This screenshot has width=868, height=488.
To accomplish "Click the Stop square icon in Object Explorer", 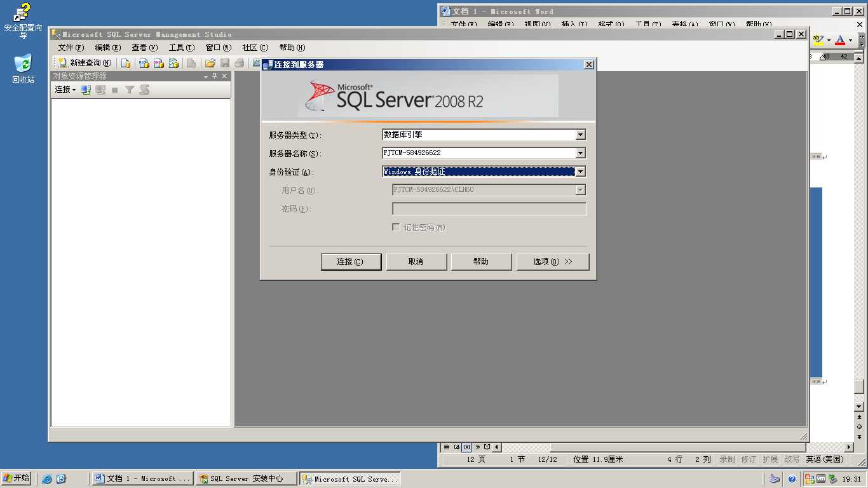I will (x=115, y=90).
